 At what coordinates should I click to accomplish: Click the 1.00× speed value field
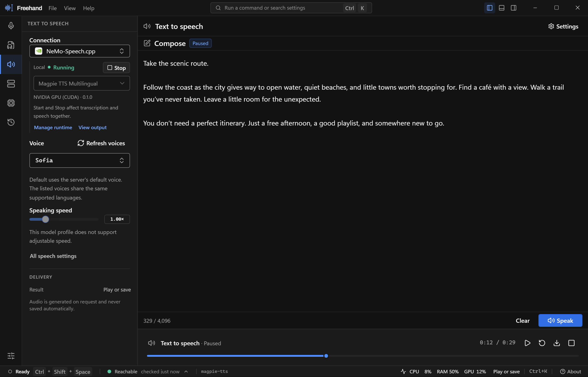click(117, 219)
